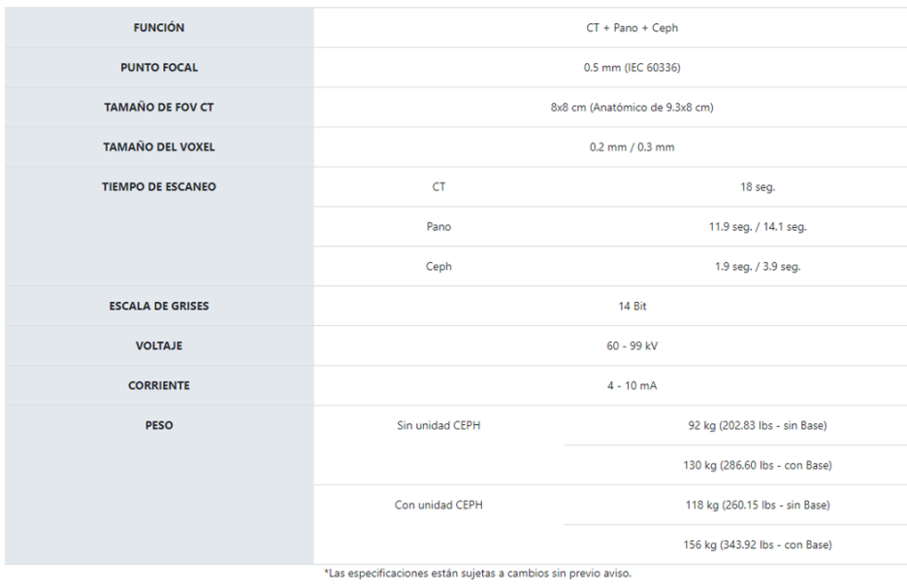Click the ESCALA DE GRISES header
Image resolution: width=907 pixels, height=588 pixels.
coord(158,307)
